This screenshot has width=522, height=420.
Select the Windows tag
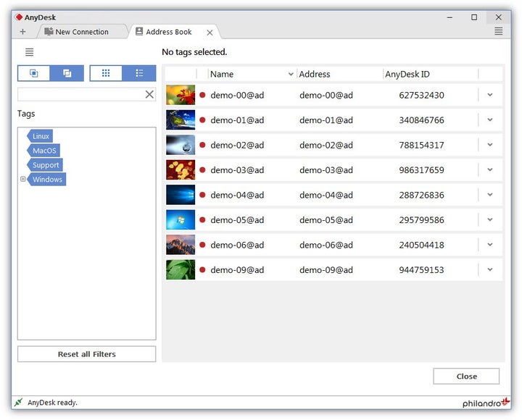tap(46, 180)
